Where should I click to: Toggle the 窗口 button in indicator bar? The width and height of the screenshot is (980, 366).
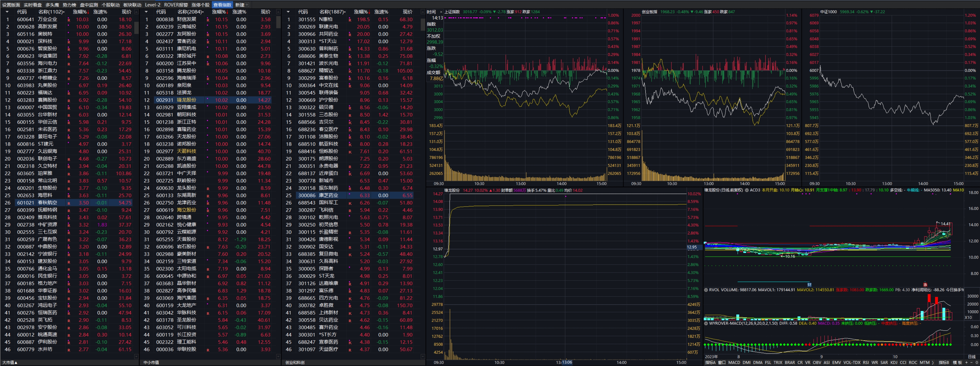point(722,363)
